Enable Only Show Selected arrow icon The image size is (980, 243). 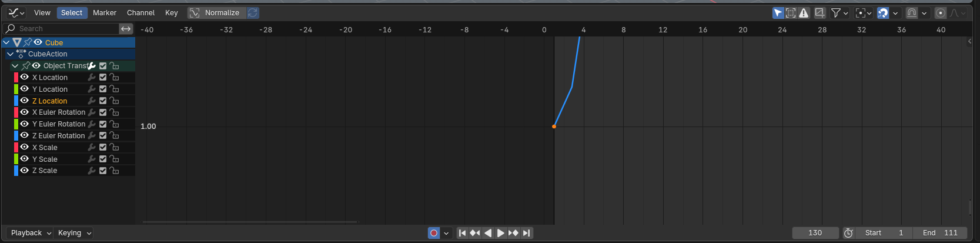tap(778, 13)
